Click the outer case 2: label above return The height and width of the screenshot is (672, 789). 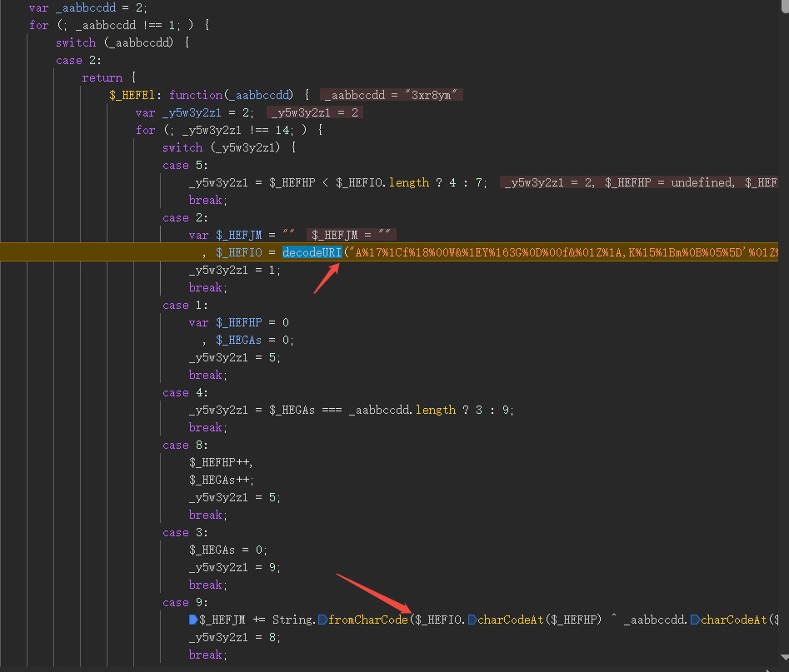[78, 60]
